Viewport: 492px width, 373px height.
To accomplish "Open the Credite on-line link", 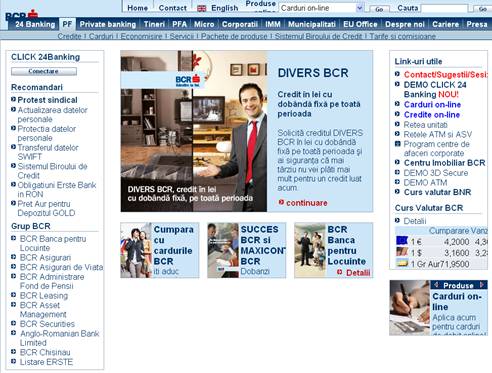I will pos(432,115).
